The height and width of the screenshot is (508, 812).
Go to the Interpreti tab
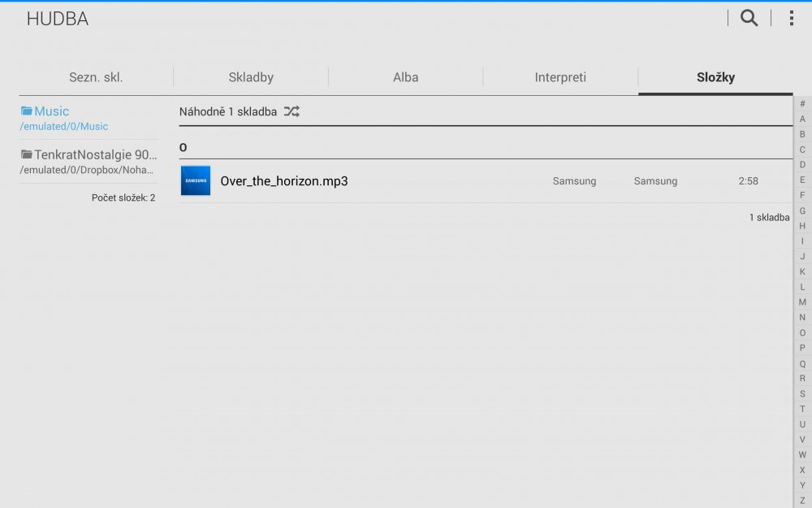point(560,78)
